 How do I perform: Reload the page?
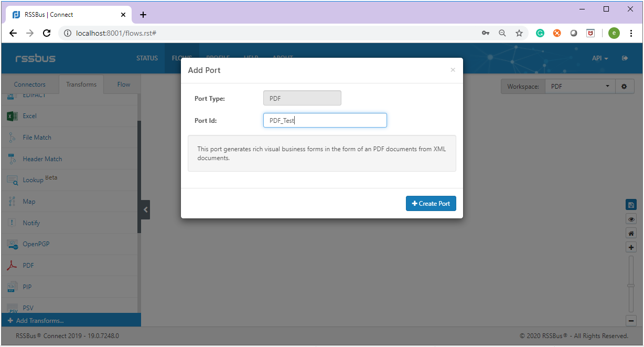coord(47,33)
